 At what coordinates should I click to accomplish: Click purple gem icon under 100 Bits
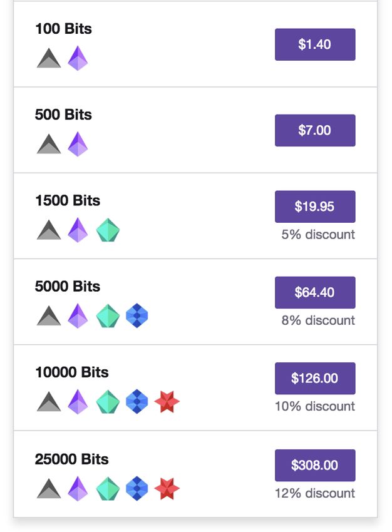coord(78,58)
